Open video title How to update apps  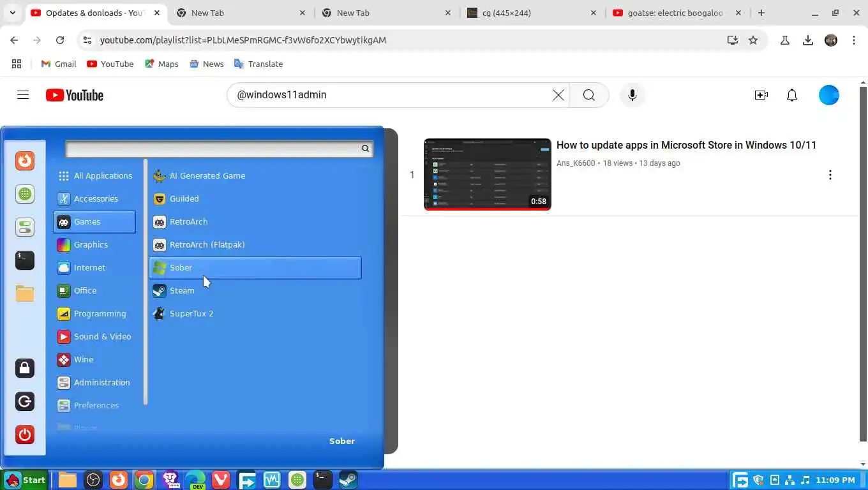[x=686, y=145]
